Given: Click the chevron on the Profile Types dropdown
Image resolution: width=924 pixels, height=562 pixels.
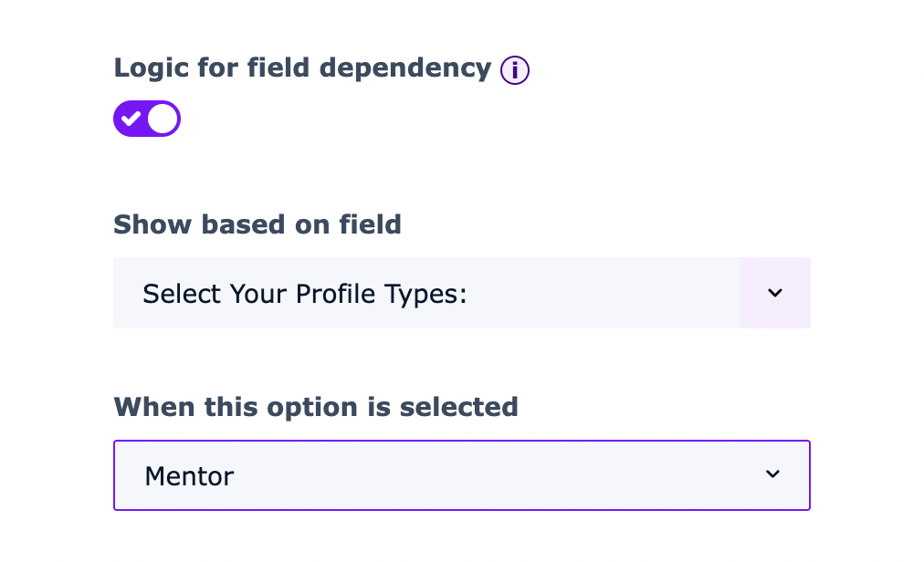Looking at the screenshot, I should (774, 293).
